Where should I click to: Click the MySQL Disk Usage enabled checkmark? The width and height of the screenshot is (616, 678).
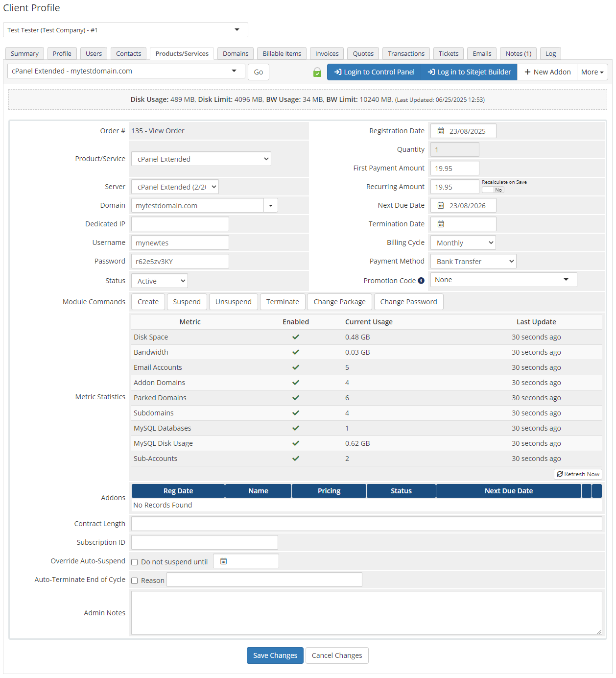(x=296, y=443)
